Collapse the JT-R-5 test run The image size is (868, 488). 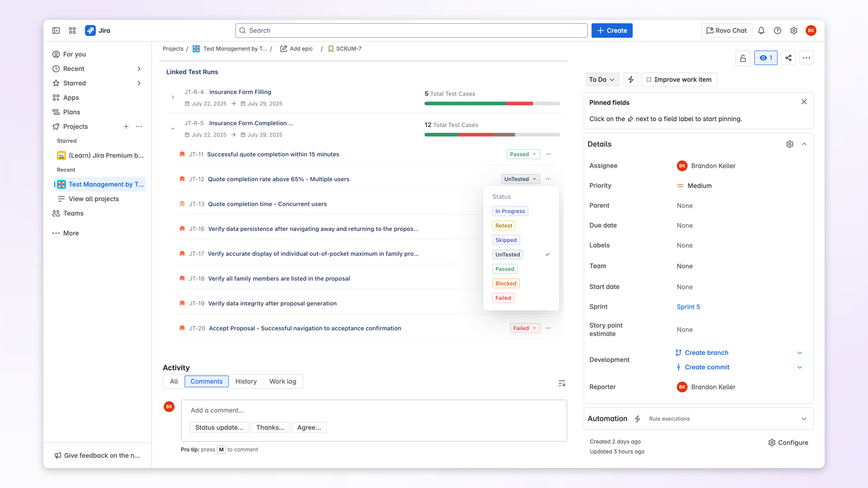point(173,129)
